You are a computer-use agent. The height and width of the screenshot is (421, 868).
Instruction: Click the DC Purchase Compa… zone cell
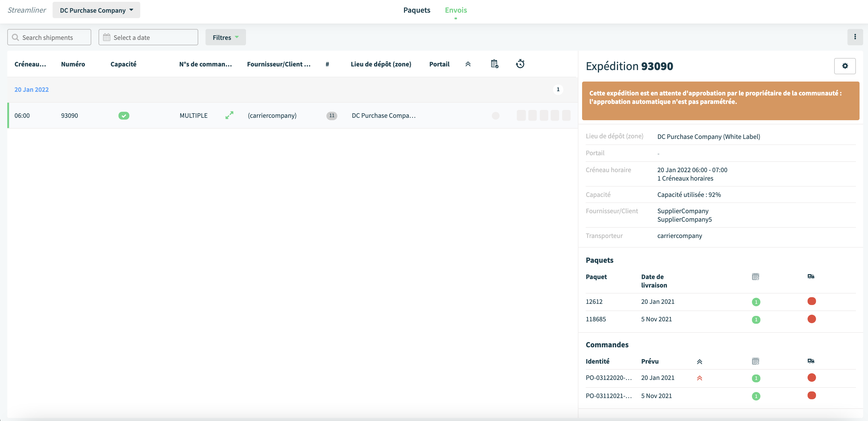coord(384,116)
